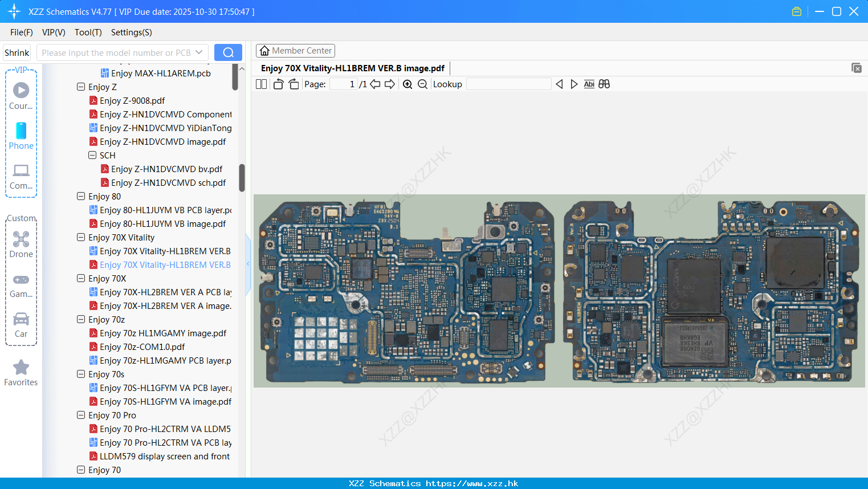868x489 pixels.
Task: Collapse the Enjoy 70z node
Action: point(81,319)
